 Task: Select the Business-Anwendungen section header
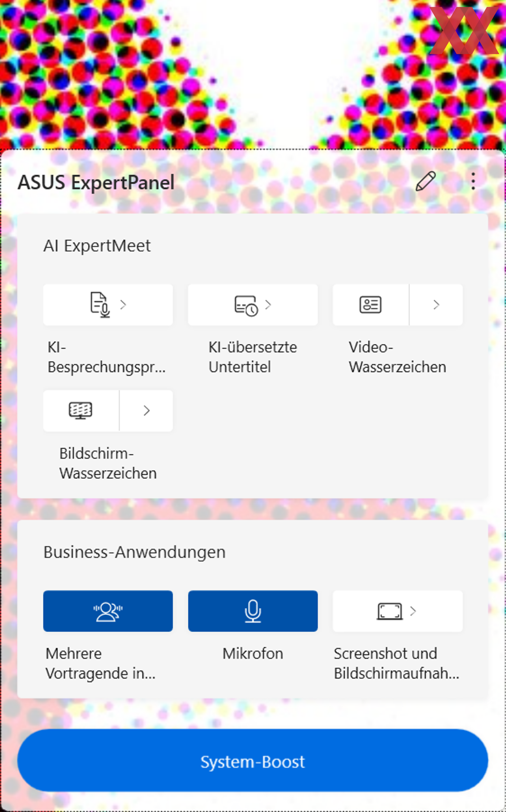point(134,552)
